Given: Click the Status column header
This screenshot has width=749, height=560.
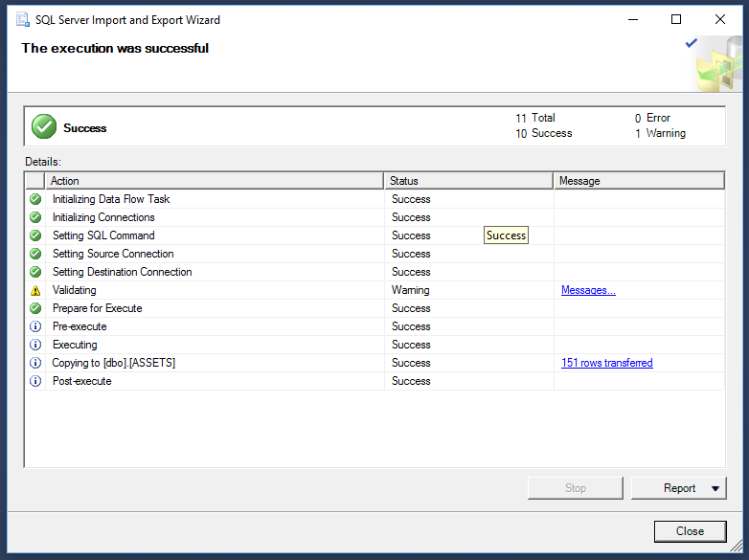Looking at the screenshot, I should click(x=468, y=181).
